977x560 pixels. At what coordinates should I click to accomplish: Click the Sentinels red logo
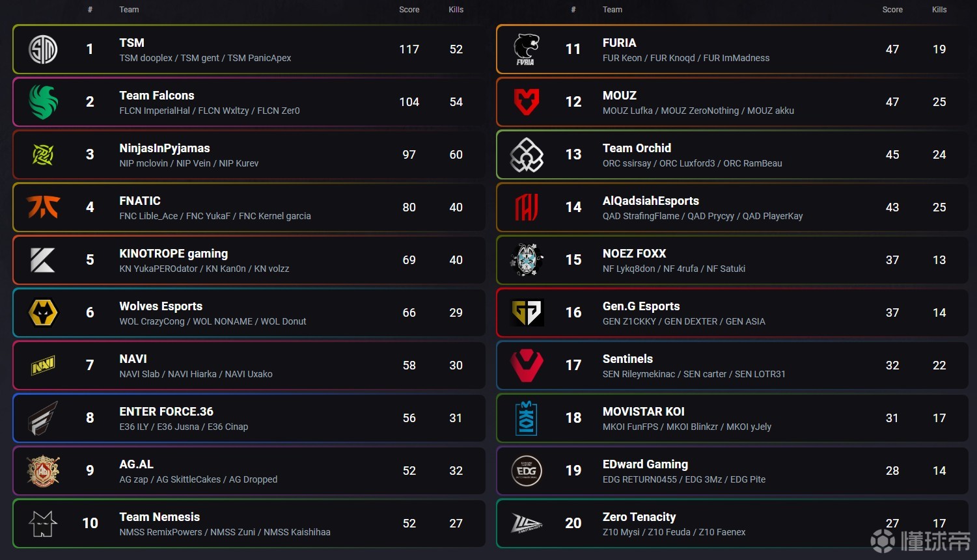point(527,366)
